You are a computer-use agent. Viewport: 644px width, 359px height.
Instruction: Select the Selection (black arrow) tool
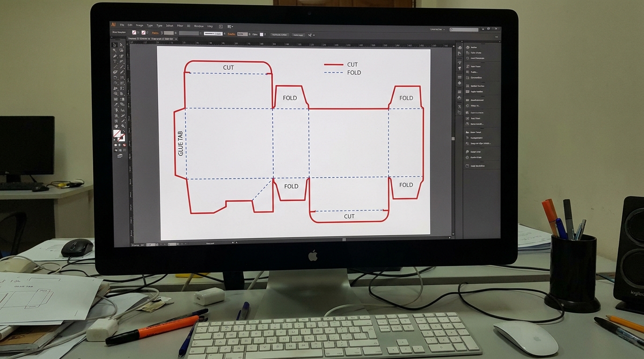(115, 45)
